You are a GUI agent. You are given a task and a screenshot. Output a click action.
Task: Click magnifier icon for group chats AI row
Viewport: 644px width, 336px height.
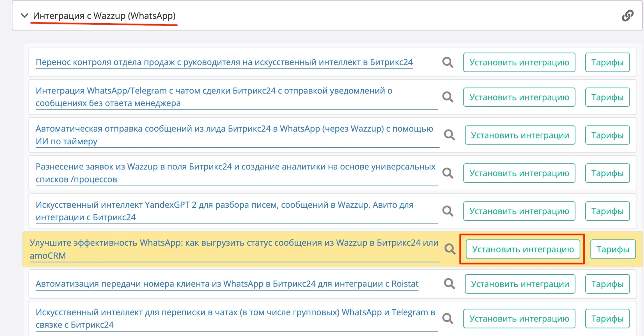click(448, 318)
